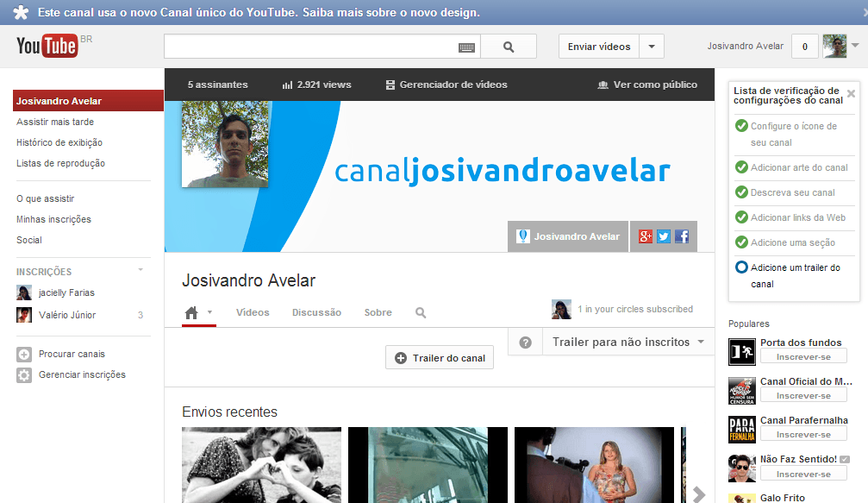
Task: Open Assistir mais tarde
Action: (x=55, y=122)
